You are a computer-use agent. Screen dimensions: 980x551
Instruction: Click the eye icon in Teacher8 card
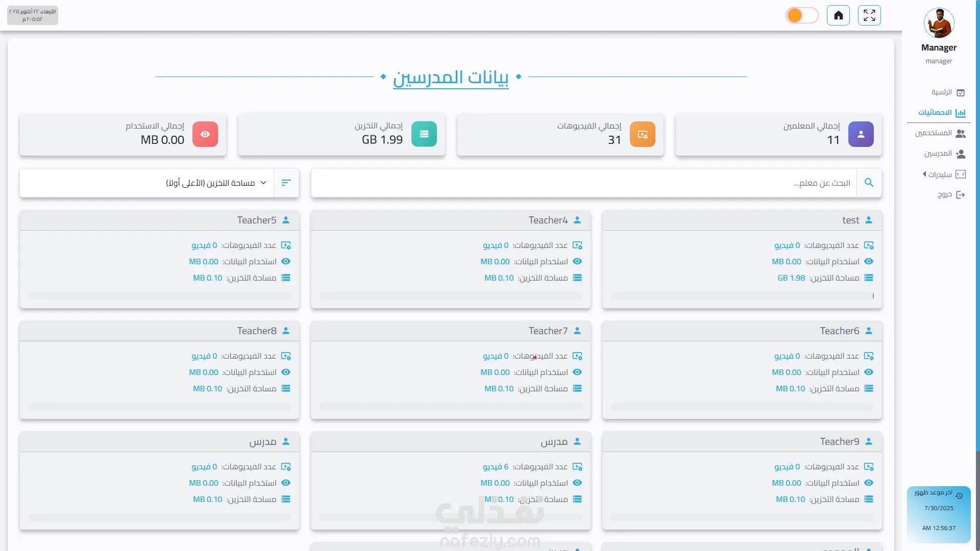point(286,372)
